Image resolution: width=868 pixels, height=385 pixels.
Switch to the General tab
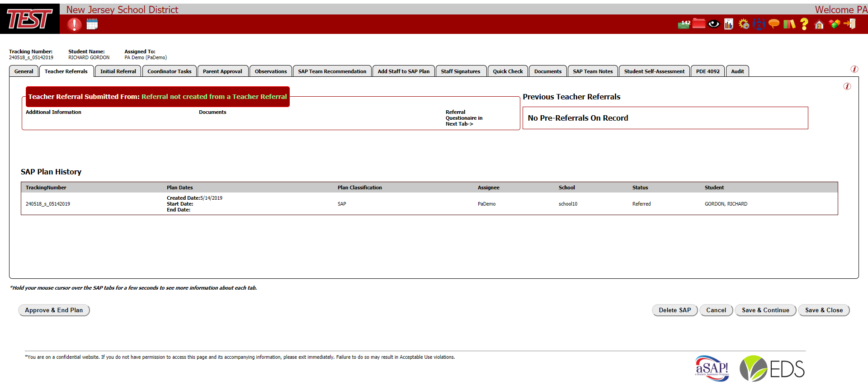[x=24, y=71]
